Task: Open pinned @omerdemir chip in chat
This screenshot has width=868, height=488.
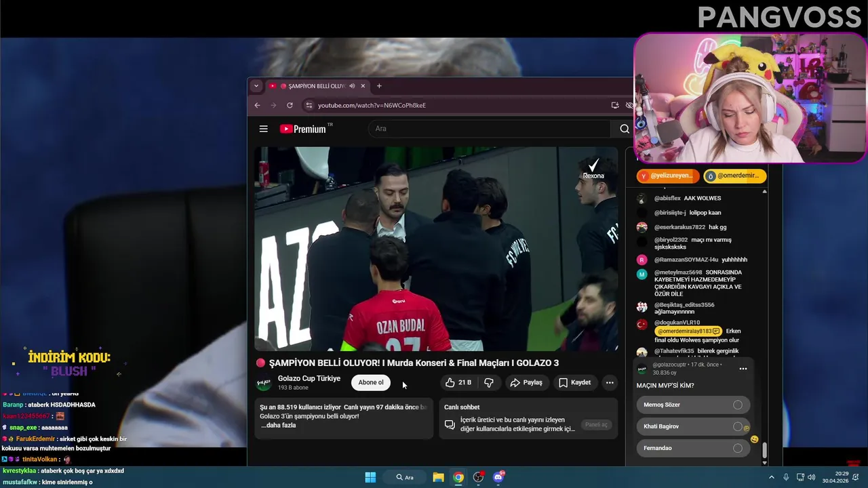Action: tap(735, 176)
